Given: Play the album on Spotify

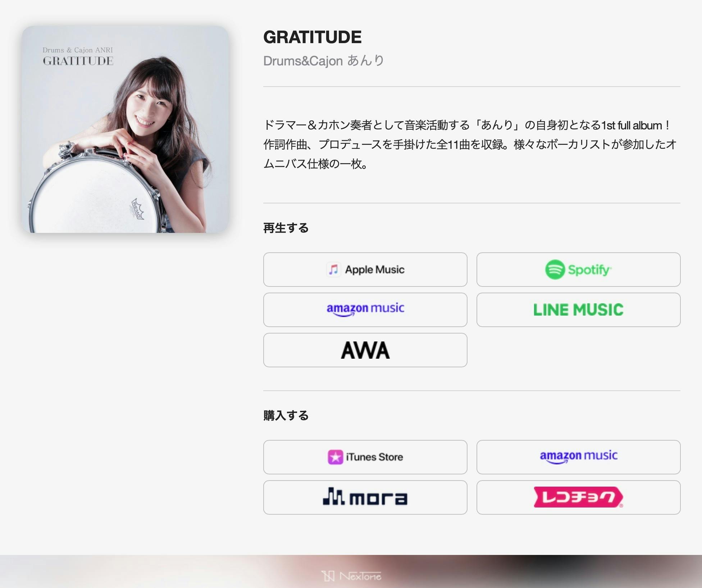Looking at the screenshot, I should point(578,270).
